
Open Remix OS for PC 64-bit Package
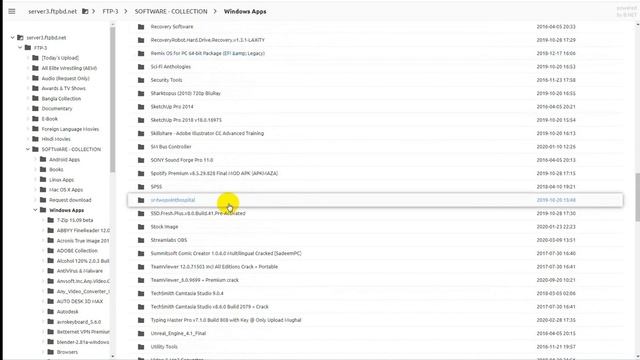pyautogui.click(x=207, y=53)
